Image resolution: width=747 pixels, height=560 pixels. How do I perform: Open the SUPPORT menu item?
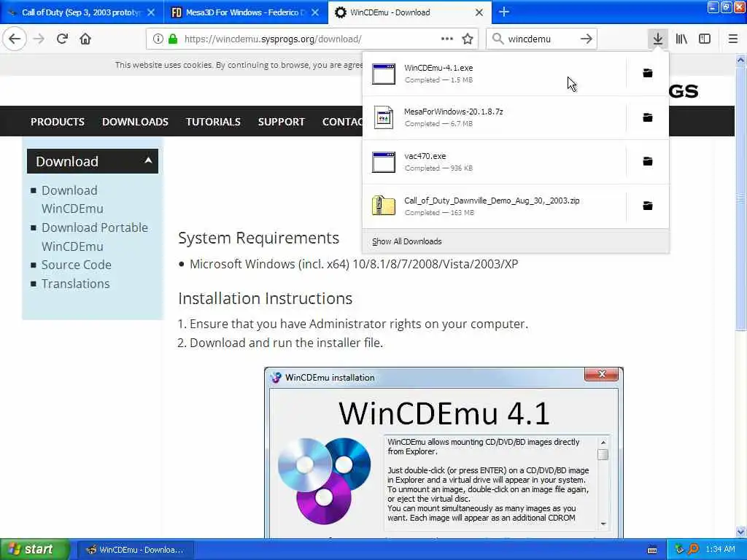coord(281,122)
